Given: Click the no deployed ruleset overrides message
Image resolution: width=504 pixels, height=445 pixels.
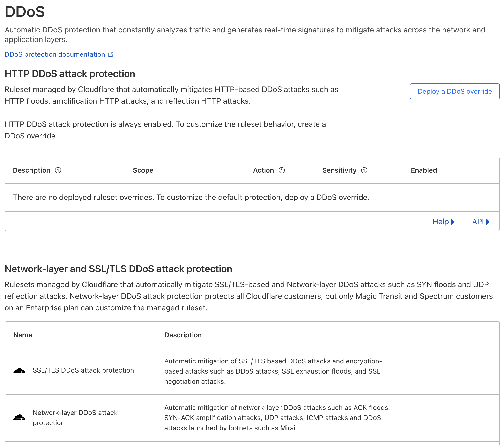Looking at the screenshot, I should [x=191, y=198].
